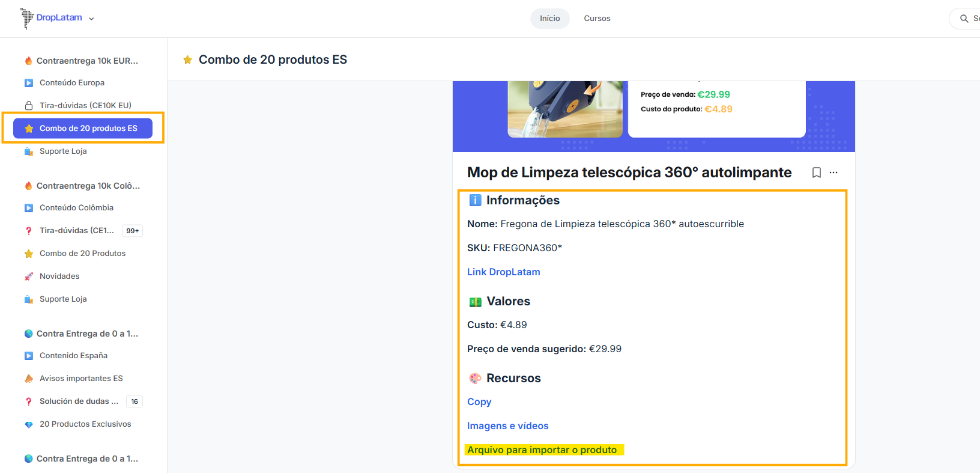Select Combo de 20 produtos ES item
The image size is (980, 473).
click(83, 128)
